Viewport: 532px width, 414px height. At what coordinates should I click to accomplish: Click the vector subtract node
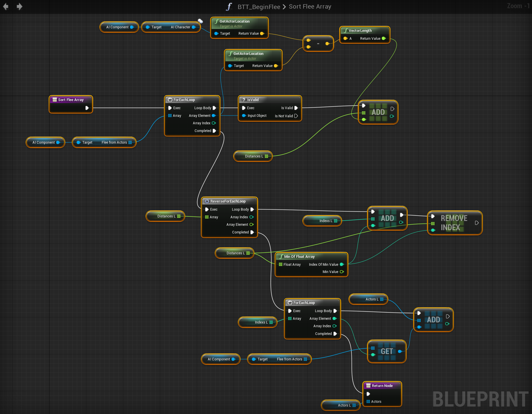pos(318,43)
